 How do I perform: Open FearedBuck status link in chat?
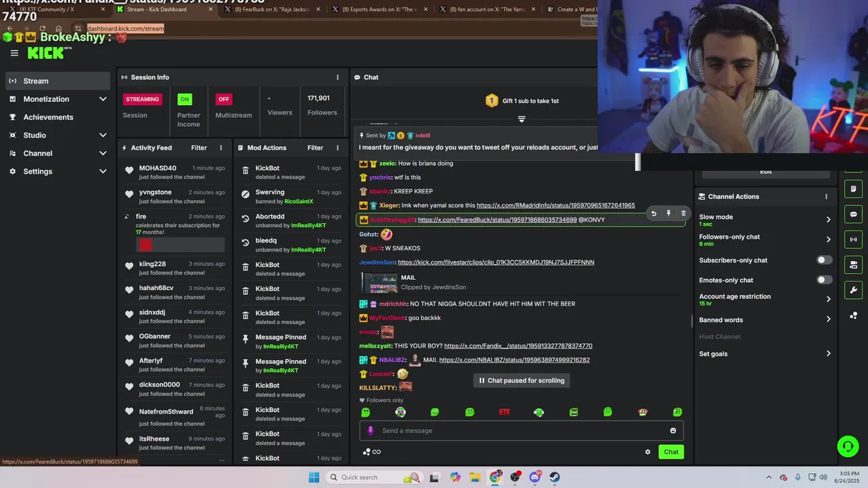(x=497, y=220)
